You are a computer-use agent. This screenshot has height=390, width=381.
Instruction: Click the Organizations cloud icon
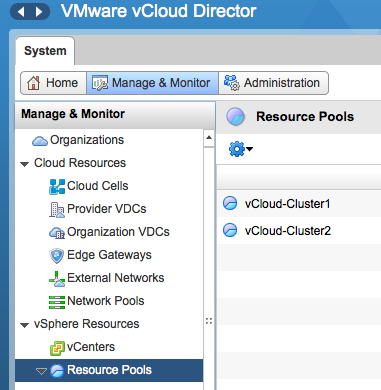(x=40, y=141)
